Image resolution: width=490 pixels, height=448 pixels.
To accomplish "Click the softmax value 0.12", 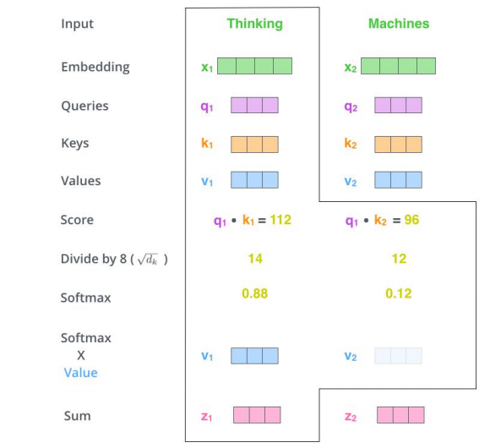I will [399, 293].
